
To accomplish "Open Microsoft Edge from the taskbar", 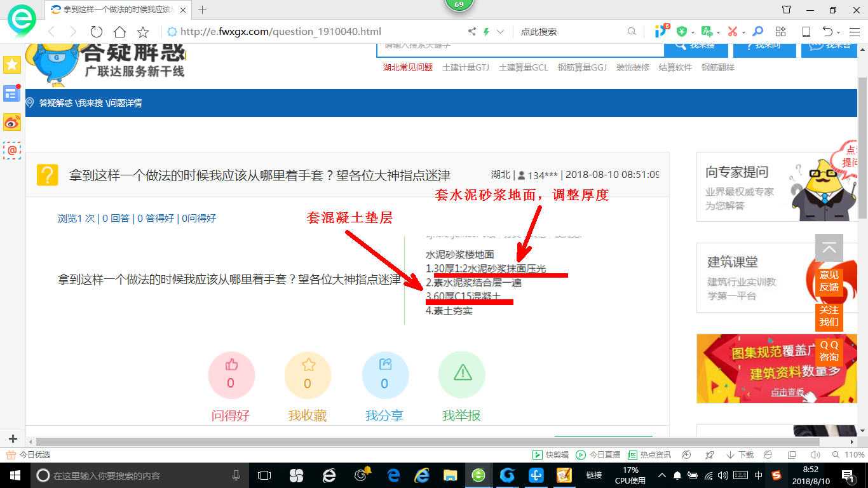I will pyautogui.click(x=394, y=475).
